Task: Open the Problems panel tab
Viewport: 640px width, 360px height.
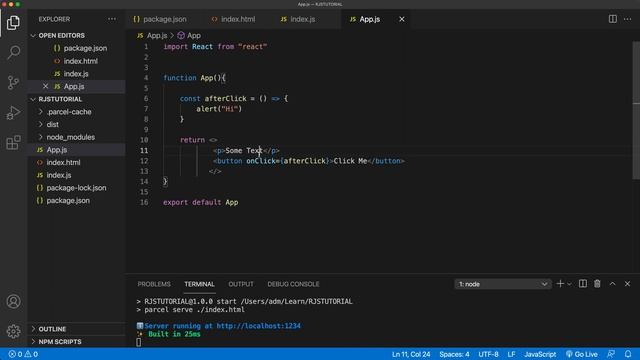Action: pyautogui.click(x=154, y=284)
